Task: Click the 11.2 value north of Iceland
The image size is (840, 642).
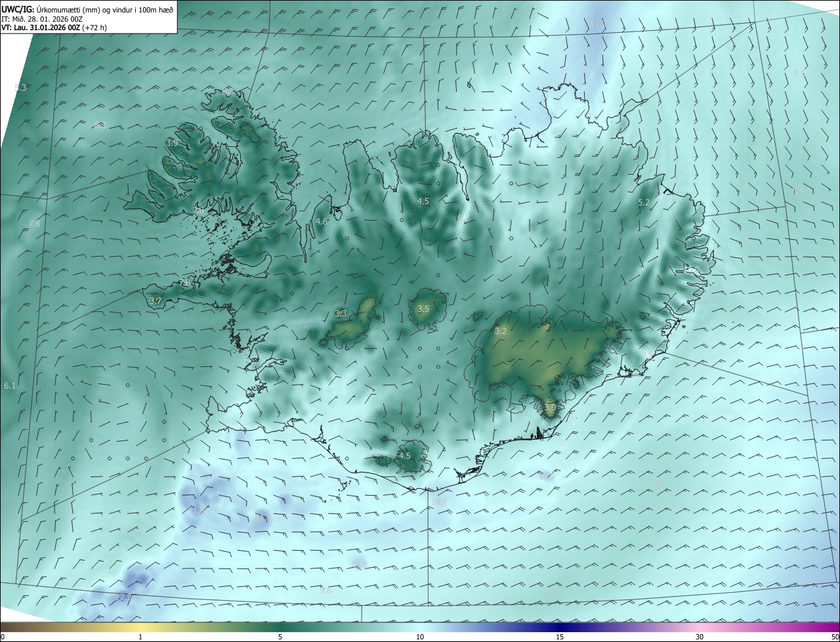Action: click(597, 24)
